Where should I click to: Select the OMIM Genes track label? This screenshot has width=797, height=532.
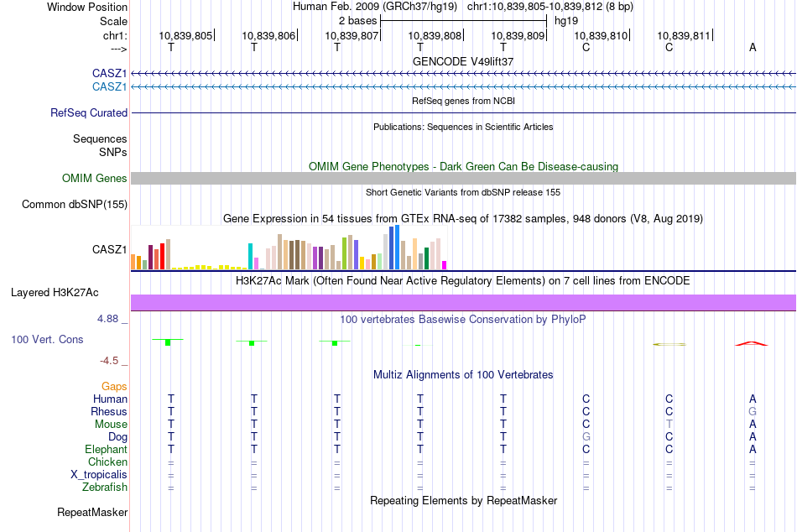point(95,178)
